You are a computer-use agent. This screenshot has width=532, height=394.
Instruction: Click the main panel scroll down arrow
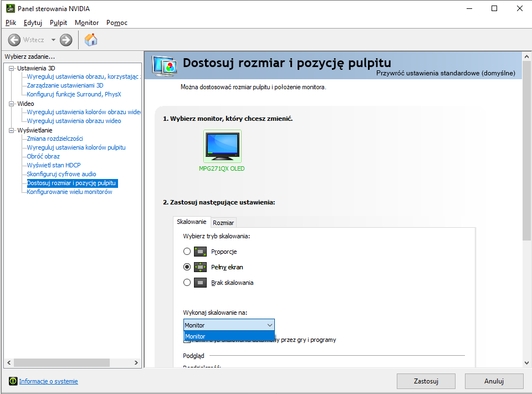click(526, 363)
